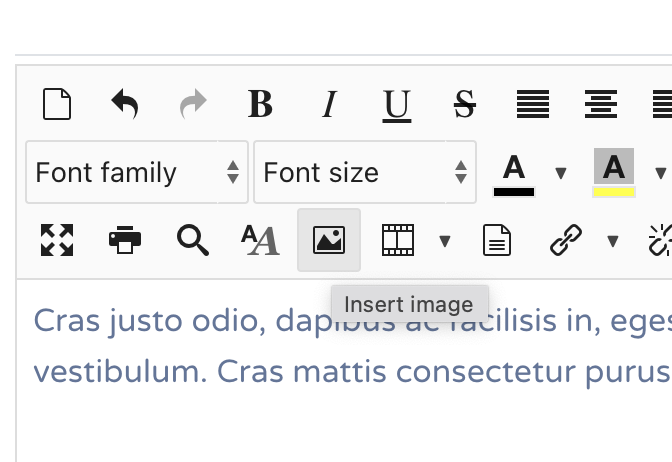Image resolution: width=672 pixels, height=462 pixels.
Task: Expand text color picker arrow
Action: (x=561, y=172)
